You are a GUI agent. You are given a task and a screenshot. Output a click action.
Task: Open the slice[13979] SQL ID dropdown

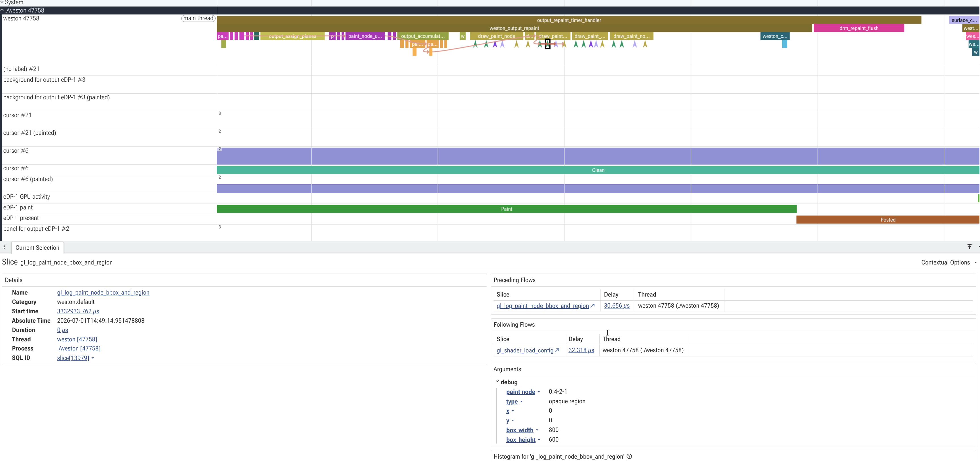[x=75, y=358]
